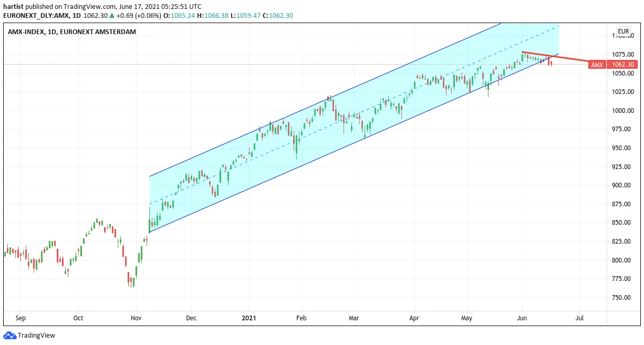Click the EUR currency badge

(x=624, y=32)
